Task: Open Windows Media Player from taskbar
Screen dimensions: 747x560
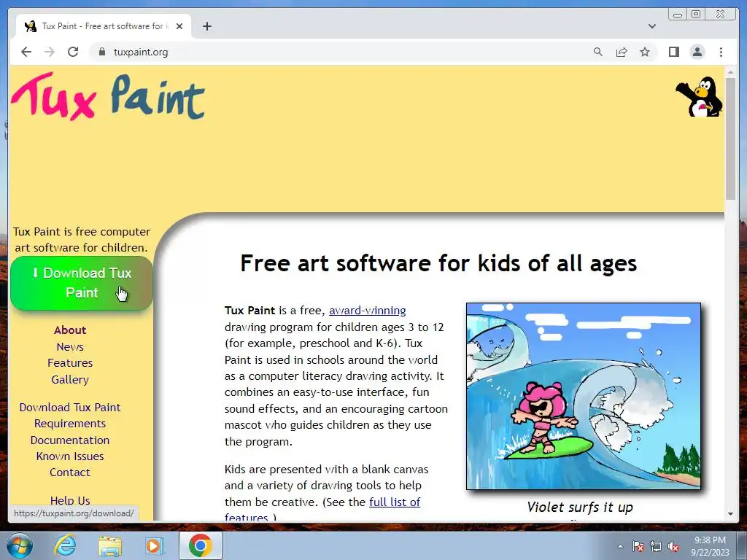Action: pyautogui.click(x=155, y=545)
